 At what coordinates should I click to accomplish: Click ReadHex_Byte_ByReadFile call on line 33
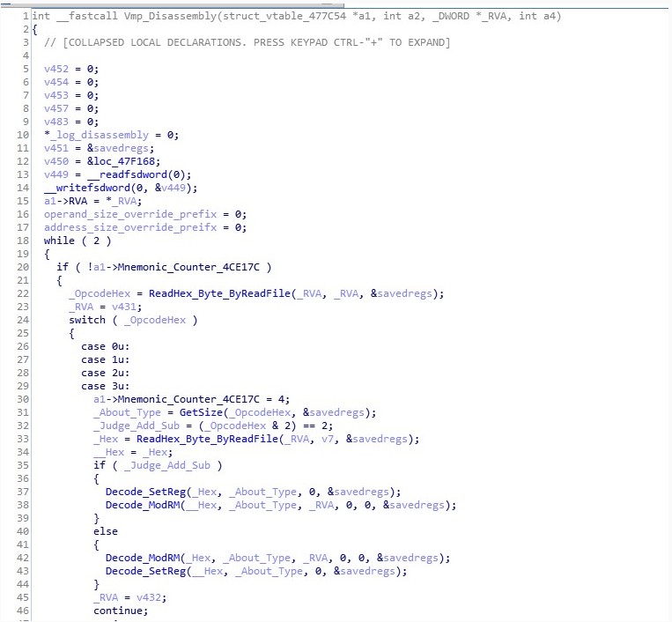tap(207, 439)
